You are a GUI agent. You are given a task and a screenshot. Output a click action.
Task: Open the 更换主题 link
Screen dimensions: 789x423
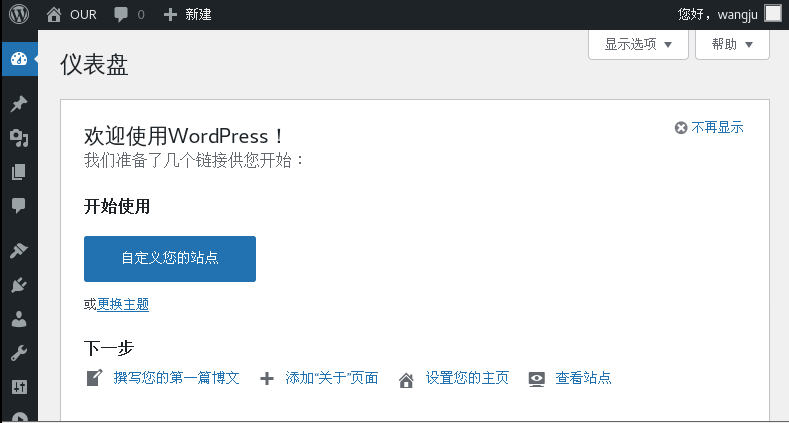[x=123, y=304]
